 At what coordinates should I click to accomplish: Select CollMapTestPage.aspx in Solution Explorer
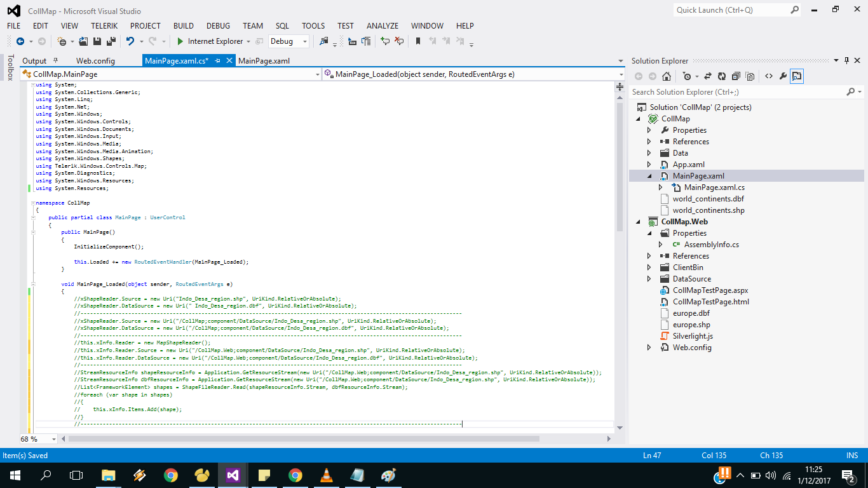pyautogui.click(x=710, y=290)
